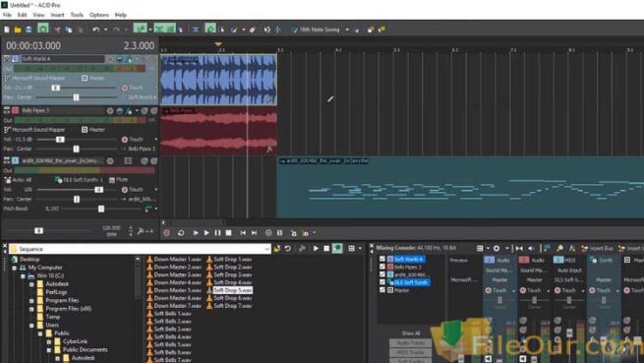
Task: Open the Bells Pipes 3 Touch automation dropdown
Action: [155, 140]
